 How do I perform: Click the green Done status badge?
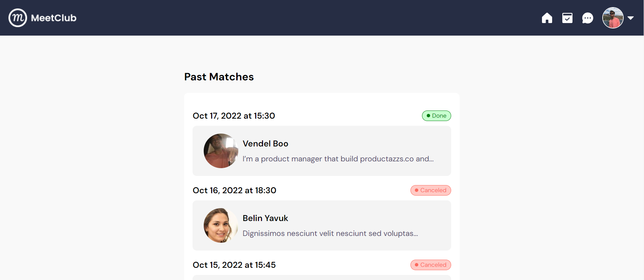coord(436,116)
